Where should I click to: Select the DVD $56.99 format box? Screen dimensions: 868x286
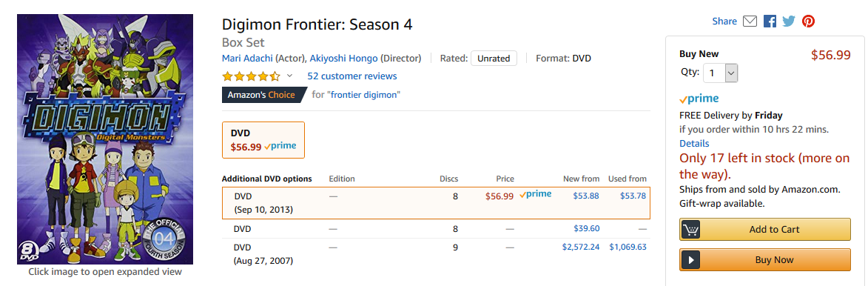pos(263,140)
